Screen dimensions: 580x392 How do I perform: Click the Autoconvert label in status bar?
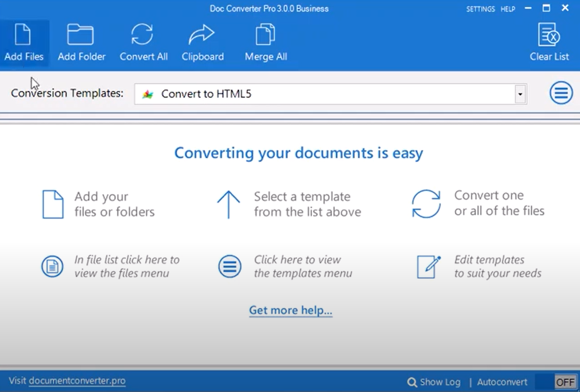502,382
